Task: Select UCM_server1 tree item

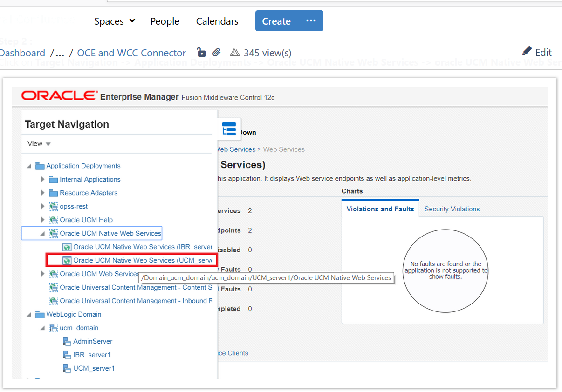Action: point(94,369)
